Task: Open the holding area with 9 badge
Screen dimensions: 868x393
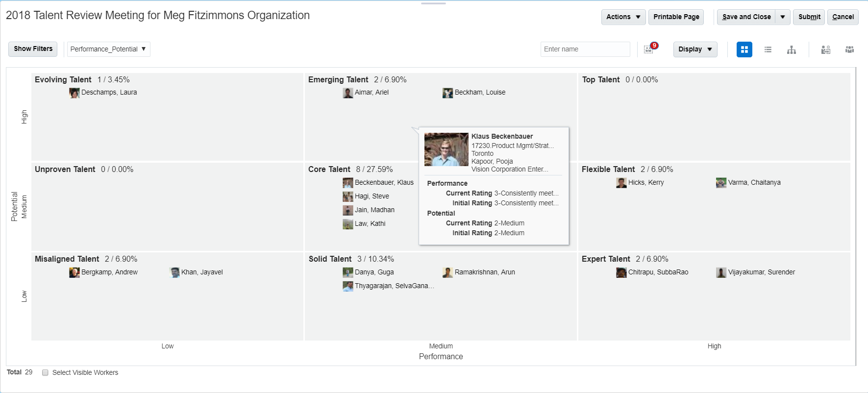Action: point(649,49)
